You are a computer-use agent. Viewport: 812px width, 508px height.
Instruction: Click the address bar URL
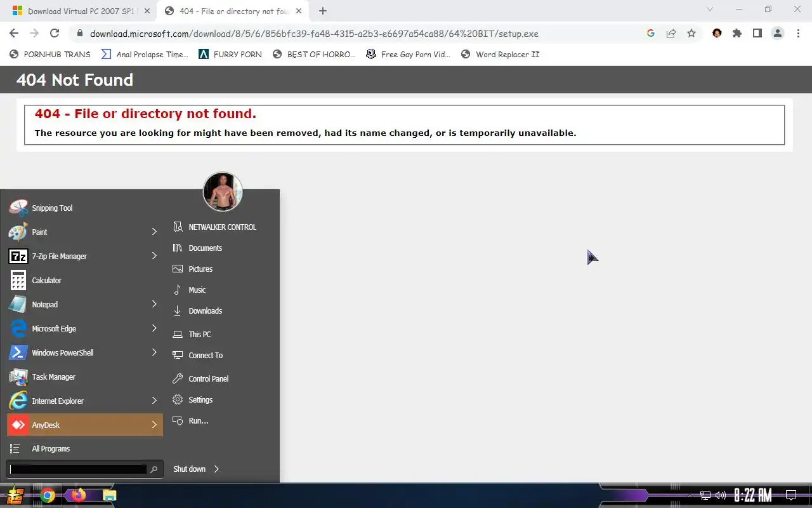[314, 34]
